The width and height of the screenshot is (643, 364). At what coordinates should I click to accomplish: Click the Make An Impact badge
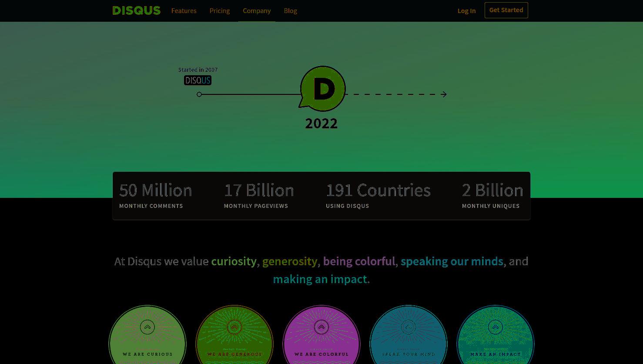(496, 335)
